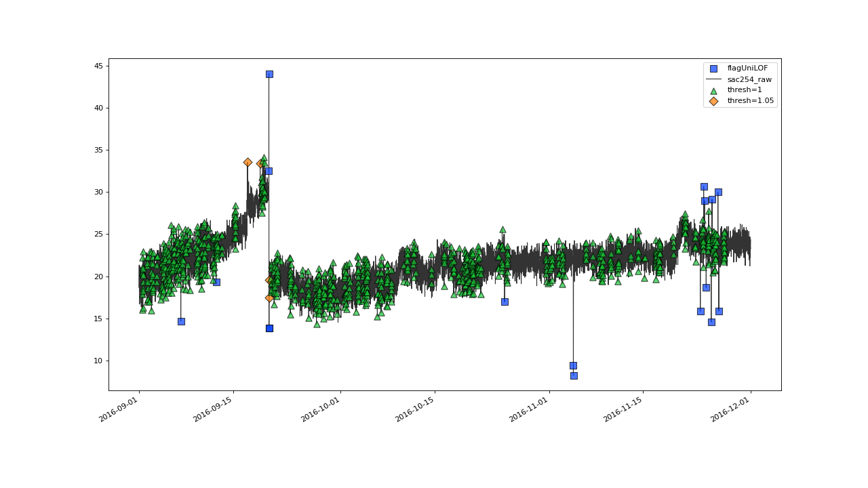Click the thresh=1.05 legend label text
The image size is (868, 488).
pos(750,101)
